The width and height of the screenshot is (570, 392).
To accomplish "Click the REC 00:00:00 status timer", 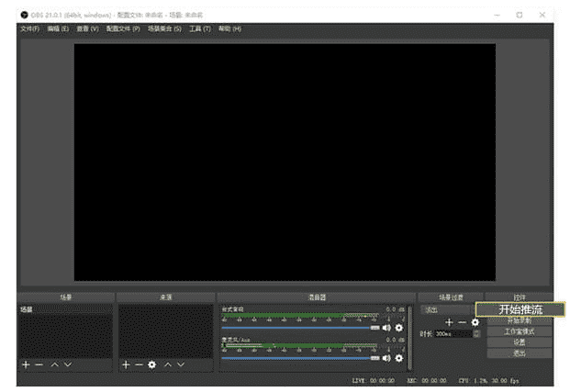I will coord(427,380).
